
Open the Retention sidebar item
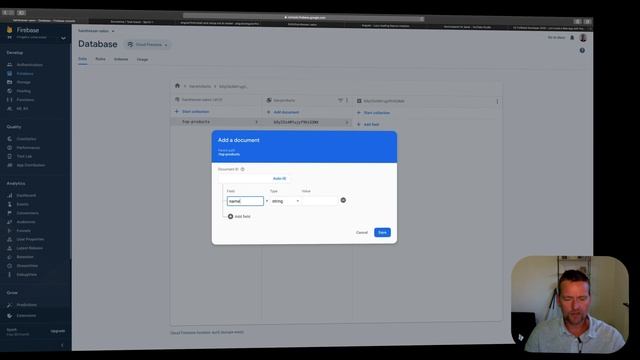click(25, 257)
